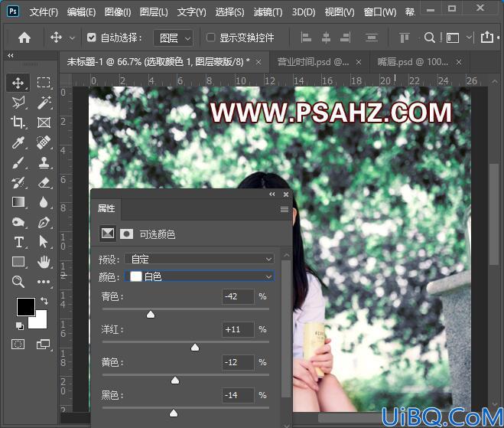
Task: Click the 黄色 slider handle
Action: (x=175, y=381)
